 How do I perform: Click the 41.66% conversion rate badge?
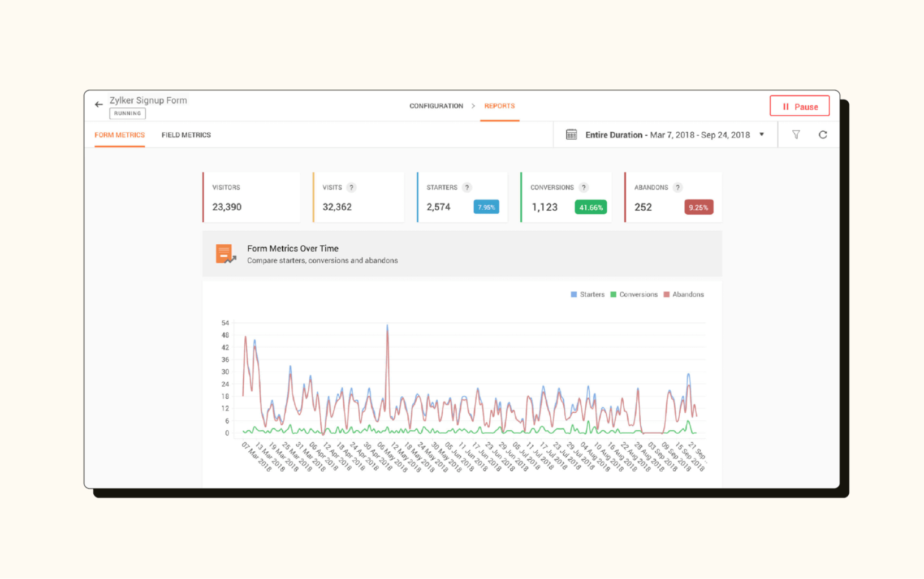tap(590, 207)
